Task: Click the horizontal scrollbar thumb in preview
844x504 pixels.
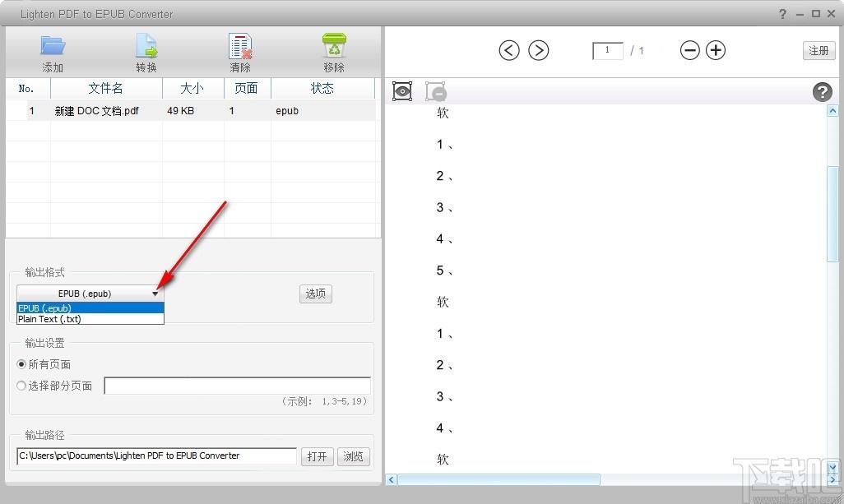Action: (x=499, y=479)
